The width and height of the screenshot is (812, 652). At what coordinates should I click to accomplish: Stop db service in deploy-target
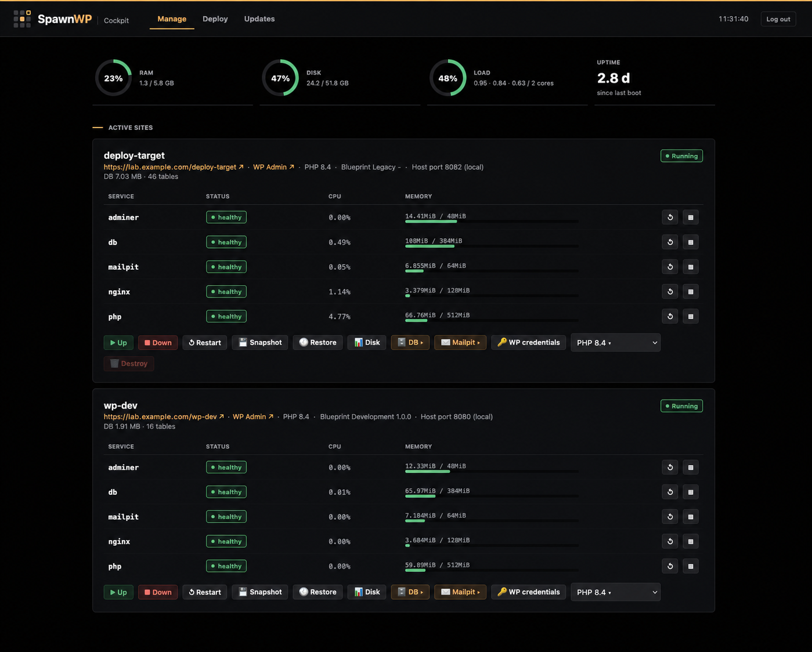691,242
